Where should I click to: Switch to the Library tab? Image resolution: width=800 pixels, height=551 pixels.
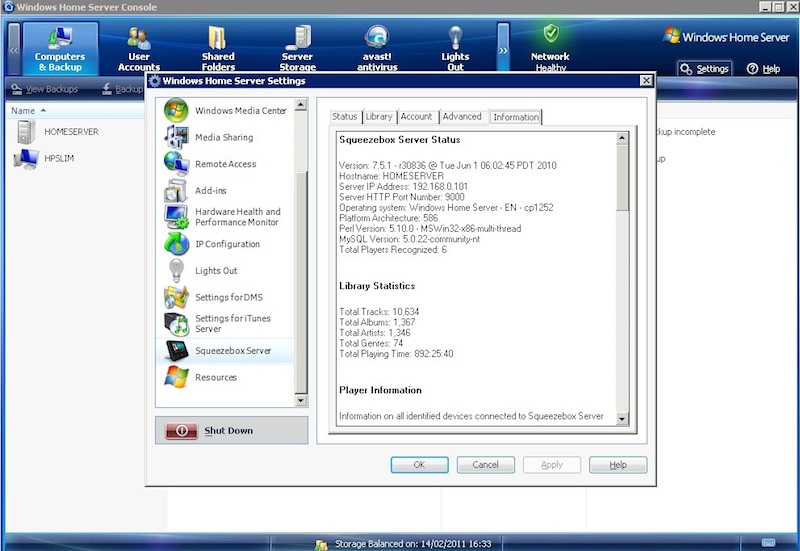coord(379,117)
